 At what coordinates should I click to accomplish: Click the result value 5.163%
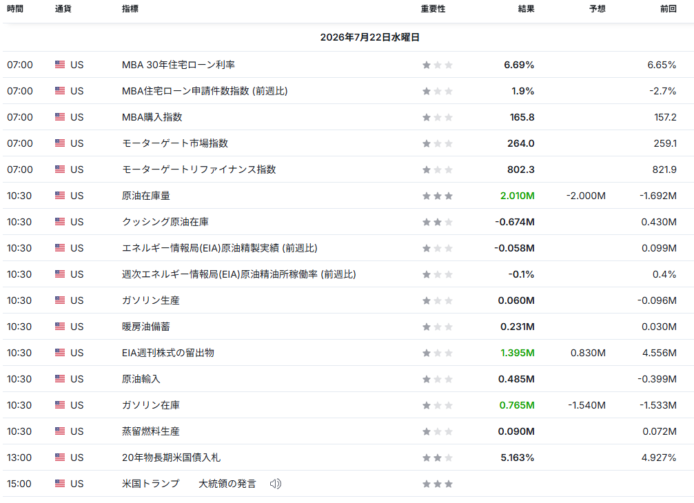(x=517, y=457)
